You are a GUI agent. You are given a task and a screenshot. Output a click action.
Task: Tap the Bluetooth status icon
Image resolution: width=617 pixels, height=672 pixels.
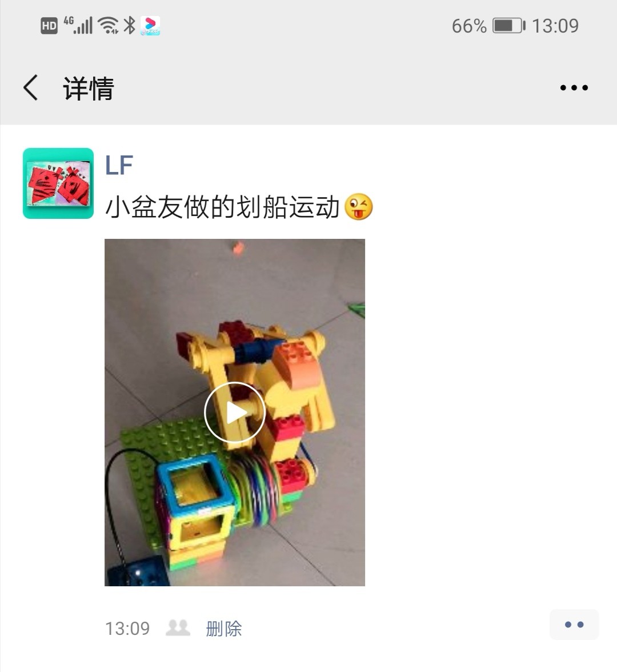(129, 25)
